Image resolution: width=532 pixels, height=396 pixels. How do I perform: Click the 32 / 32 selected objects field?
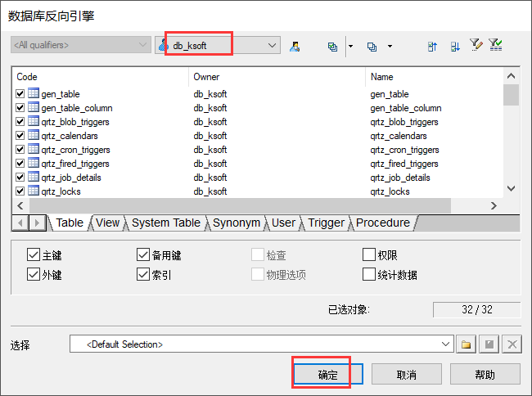(476, 309)
